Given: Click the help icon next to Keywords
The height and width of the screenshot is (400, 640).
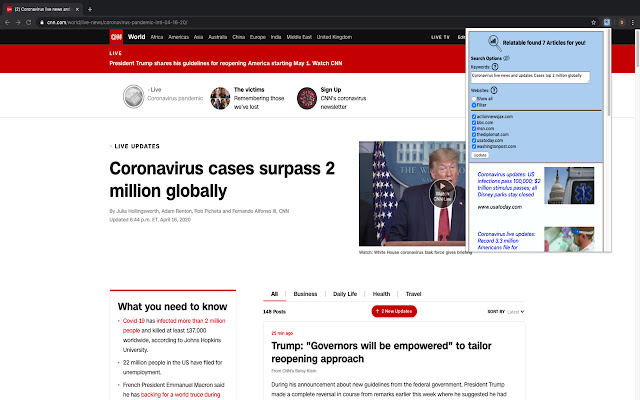Looking at the screenshot, I should 496,66.
